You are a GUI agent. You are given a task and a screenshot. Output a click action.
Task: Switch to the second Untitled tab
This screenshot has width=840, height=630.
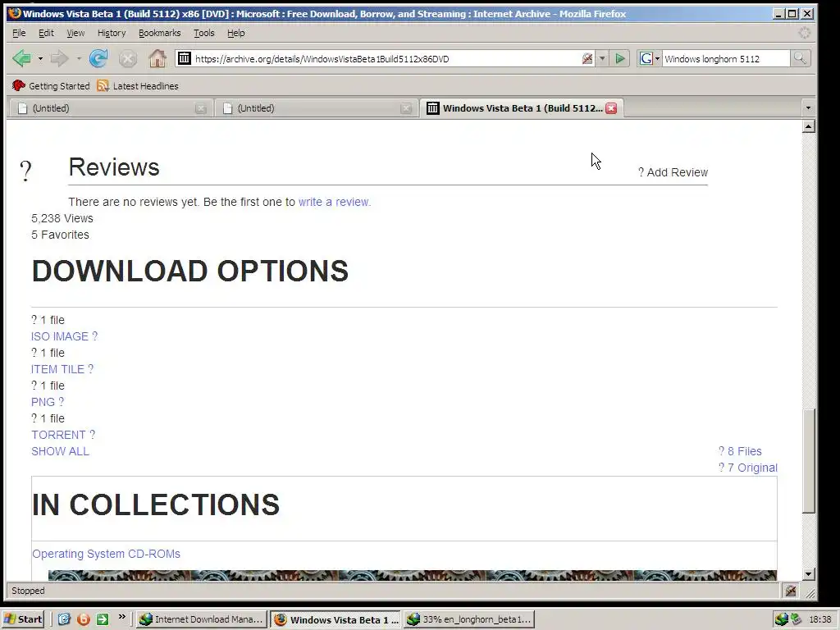point(315,108)
